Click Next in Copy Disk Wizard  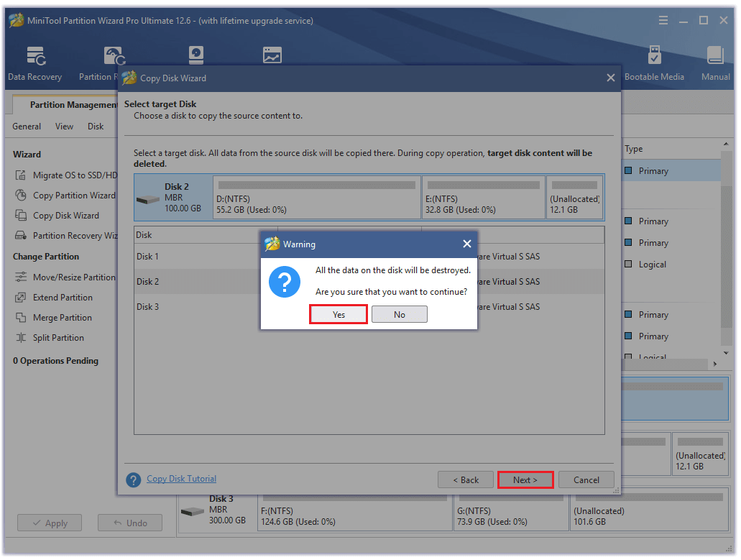click(x=525, y=479)
